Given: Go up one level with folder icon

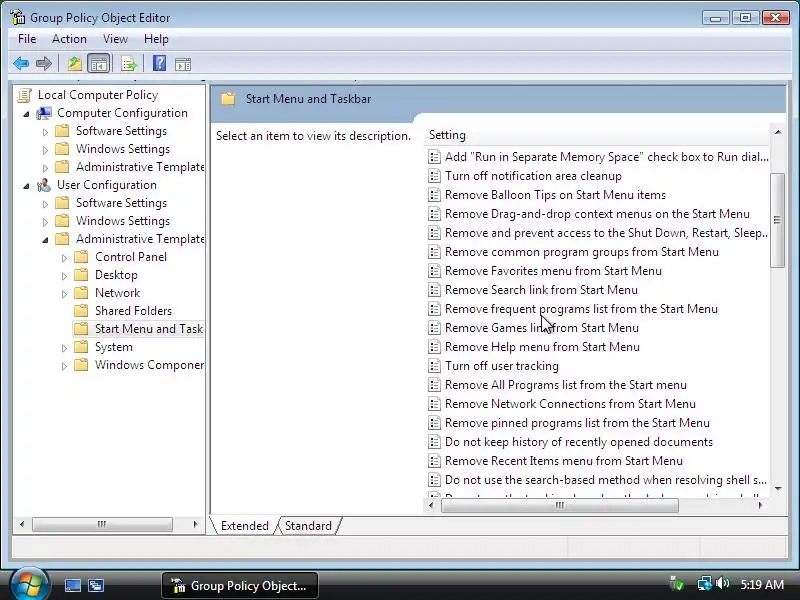Looking at the screenshot, I should click(75, 64).
